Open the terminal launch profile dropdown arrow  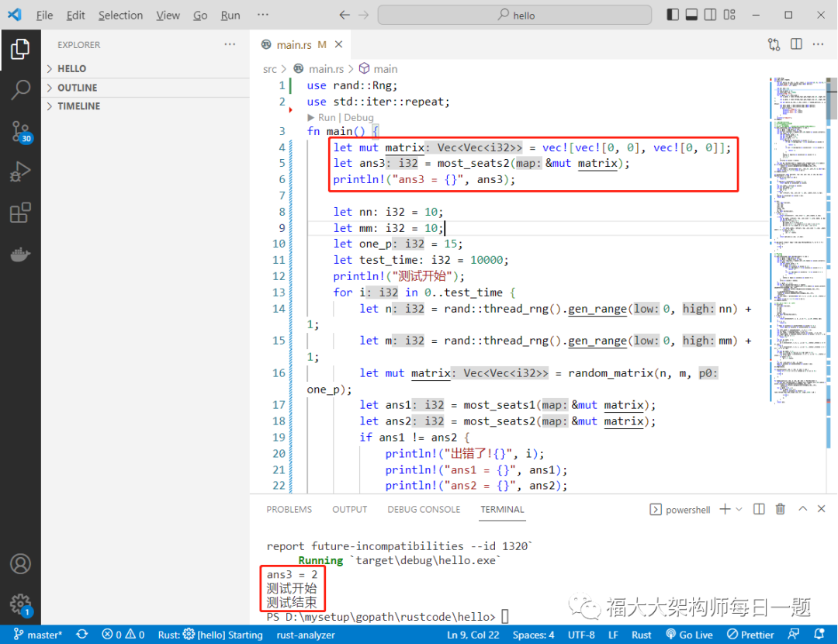pos(739,509)
